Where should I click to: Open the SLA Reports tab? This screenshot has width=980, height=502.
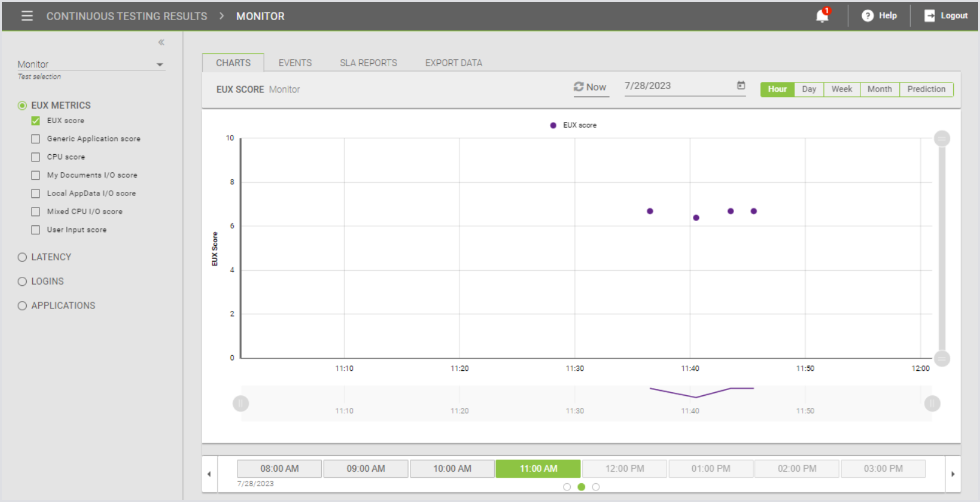[x=368, y=63]
